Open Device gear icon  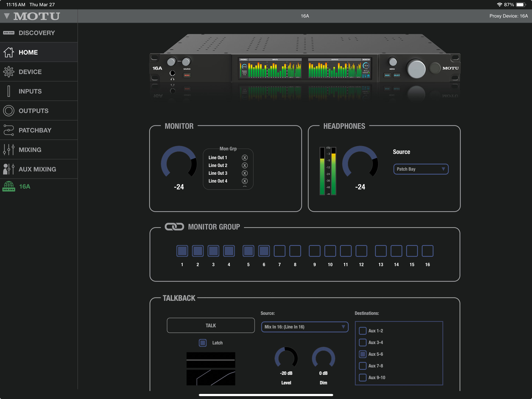(x=9, y=72)
